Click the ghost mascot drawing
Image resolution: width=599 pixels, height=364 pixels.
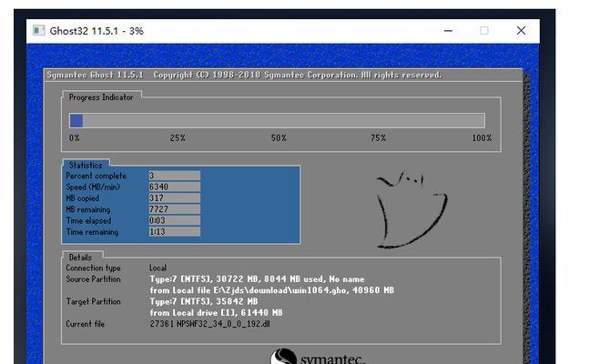coord(411,209)
